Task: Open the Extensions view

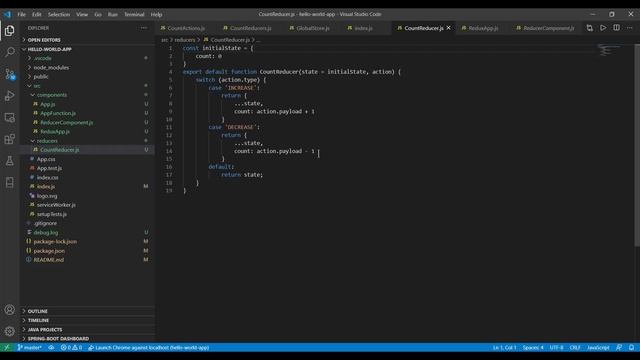Action: click(x=9, y=139)
